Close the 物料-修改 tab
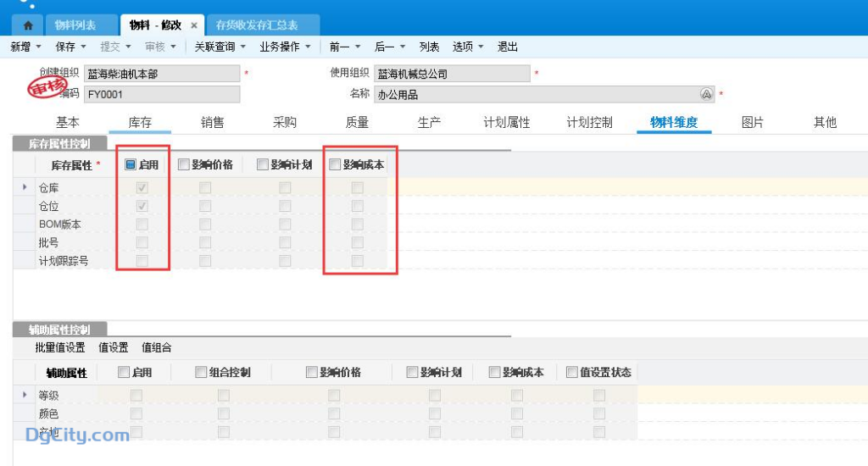 tap(194, 25)
